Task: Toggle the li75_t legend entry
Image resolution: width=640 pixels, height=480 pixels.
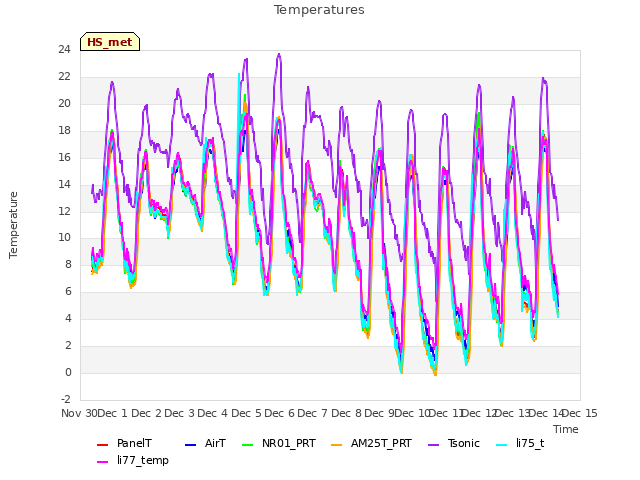Action: pyautogui.click(x=520, y=444)
